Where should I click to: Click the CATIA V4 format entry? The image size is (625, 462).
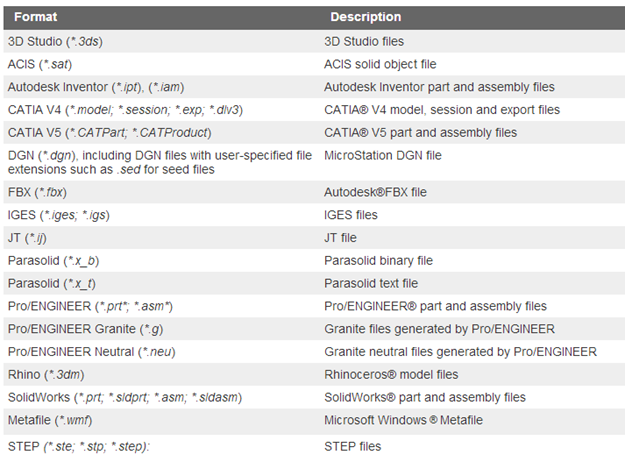coord(125,110)
